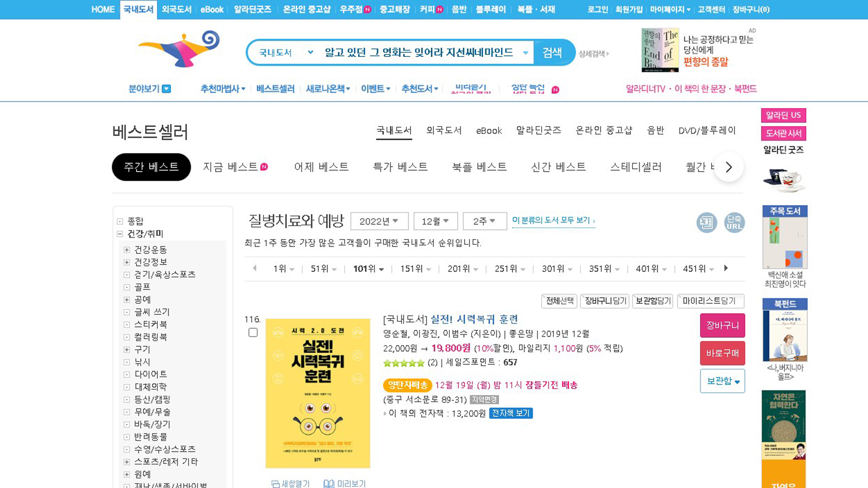The image size is (868, 488).
Task: Collapse the 건강/취미 category tree
Action: click(120, 234)
